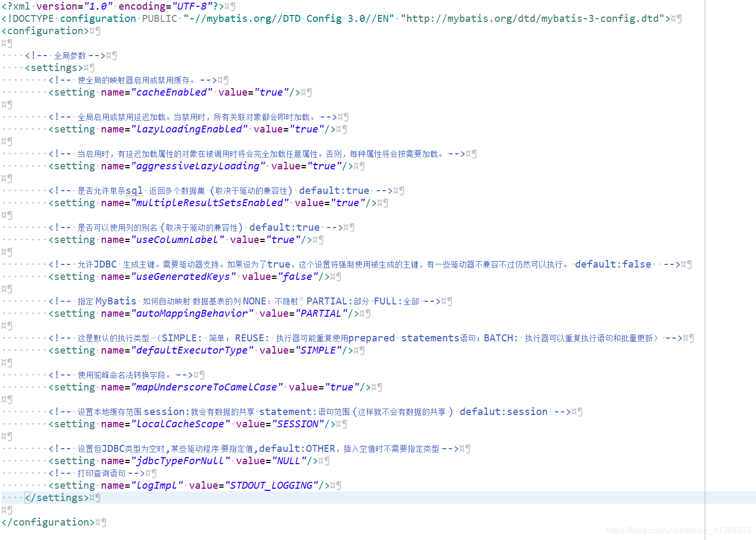This screenshot has height=540, width=756.
Task: Click the mapUnderscoreToCamelCase attribute value
Action: tap(207, 387)
